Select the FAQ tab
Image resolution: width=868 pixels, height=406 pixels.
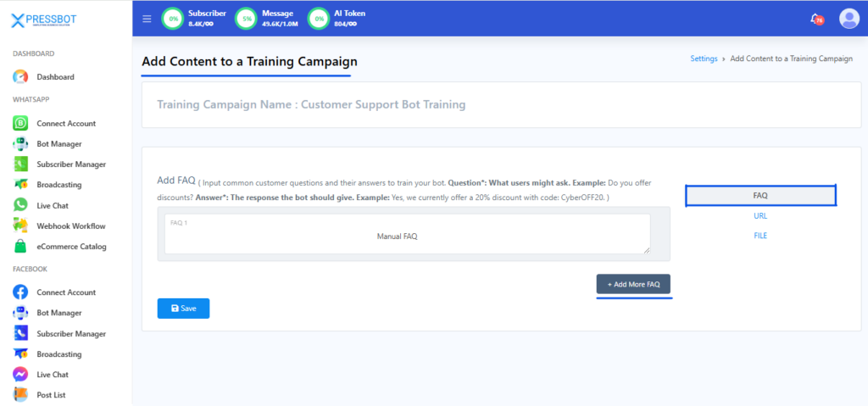tap(760, 196)
